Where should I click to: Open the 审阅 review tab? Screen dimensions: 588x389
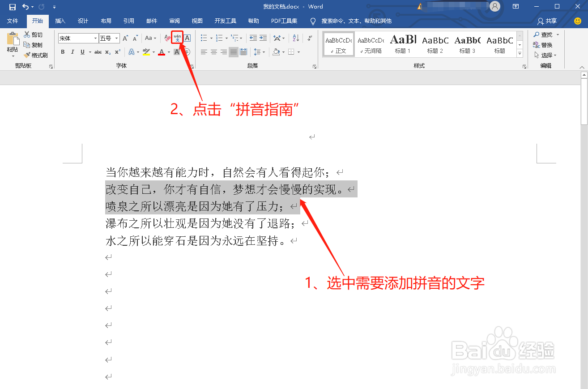coord(174,21)
